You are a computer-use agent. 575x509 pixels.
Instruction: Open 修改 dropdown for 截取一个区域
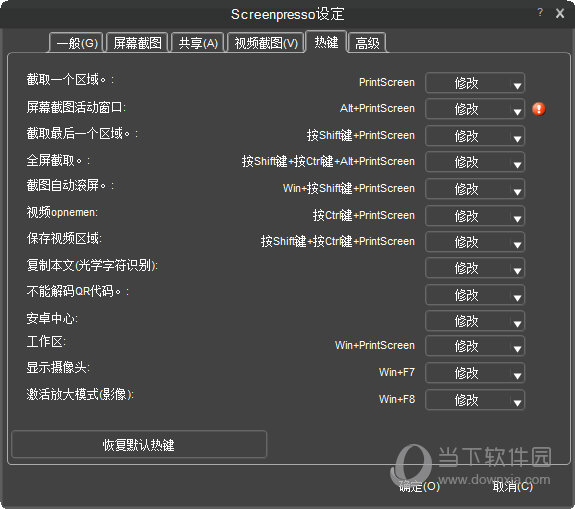tap(475, 83)
